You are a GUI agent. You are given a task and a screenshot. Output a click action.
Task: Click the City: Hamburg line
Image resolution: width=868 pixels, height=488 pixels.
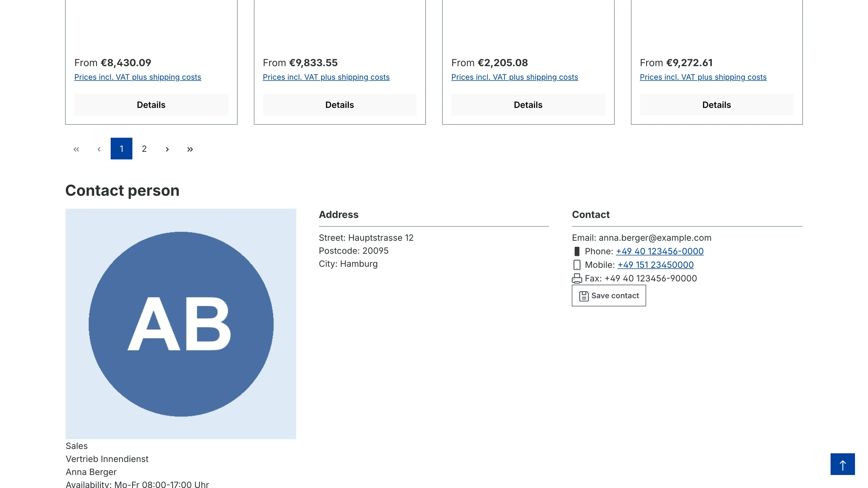point(348,264)
